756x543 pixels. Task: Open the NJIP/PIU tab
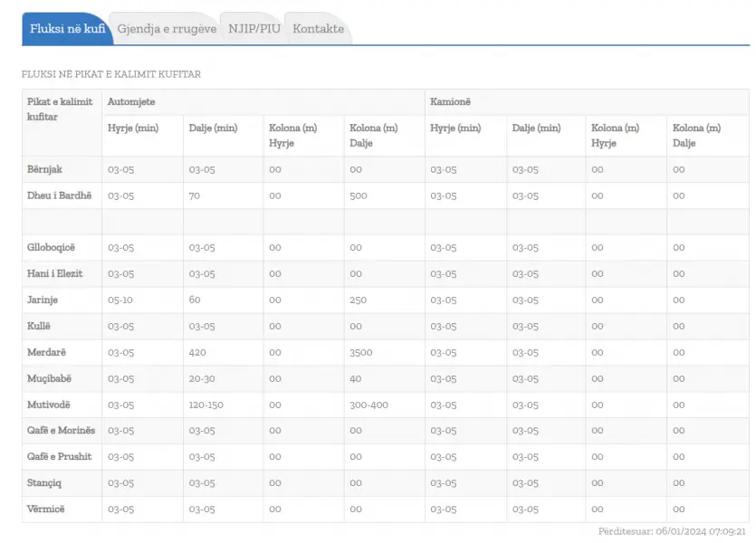coord(254,29)
